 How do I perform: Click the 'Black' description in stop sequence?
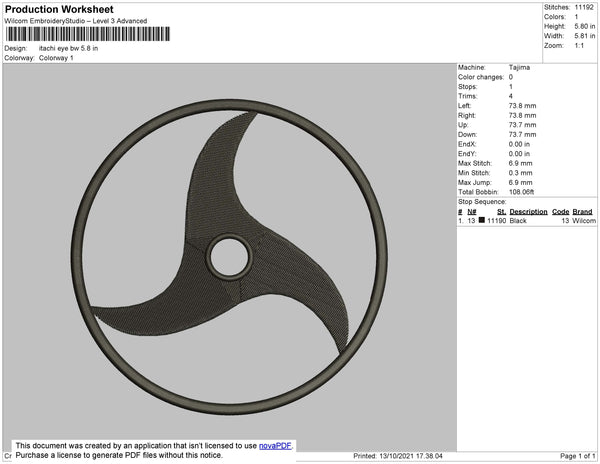click(x=518, y=221)
